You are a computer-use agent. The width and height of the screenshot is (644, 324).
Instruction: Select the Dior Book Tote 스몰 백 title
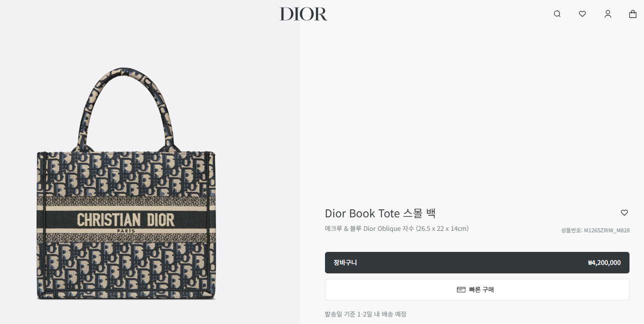click(380, 213)
